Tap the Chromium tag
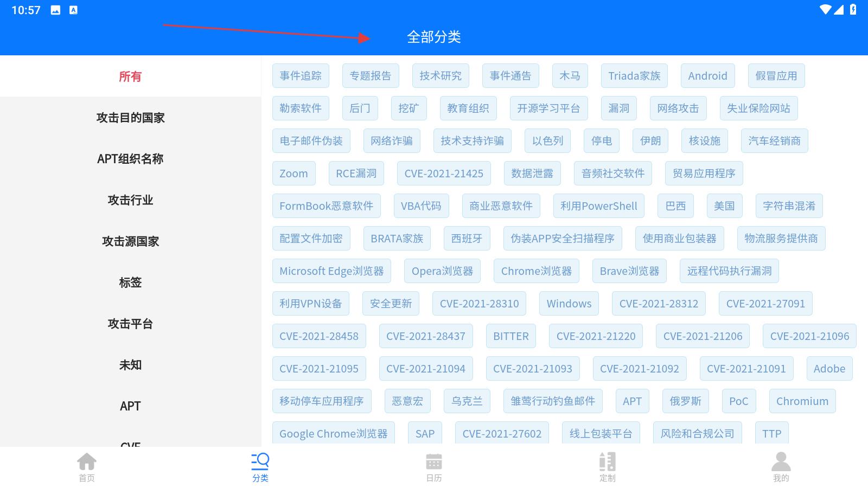 click(802, 401)
